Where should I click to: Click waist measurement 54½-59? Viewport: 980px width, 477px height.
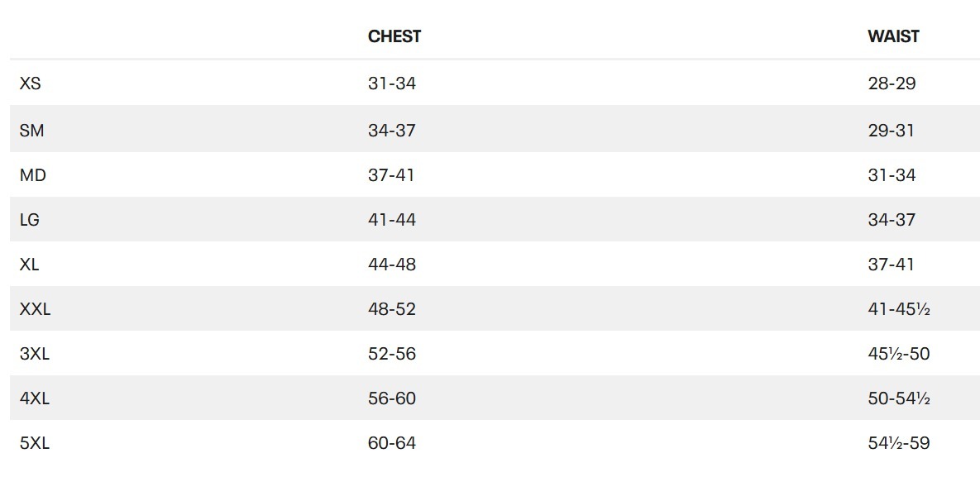pos(899,443)
